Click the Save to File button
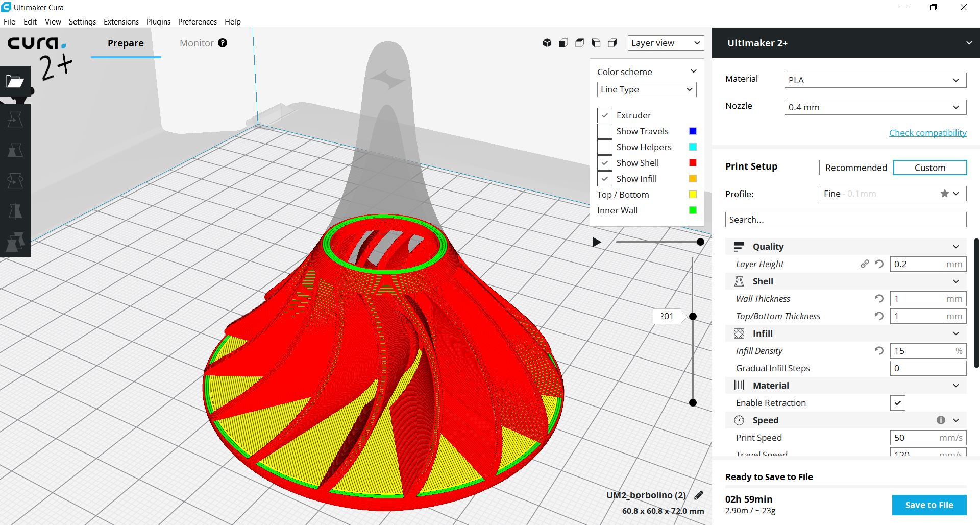 coord(929,505)
